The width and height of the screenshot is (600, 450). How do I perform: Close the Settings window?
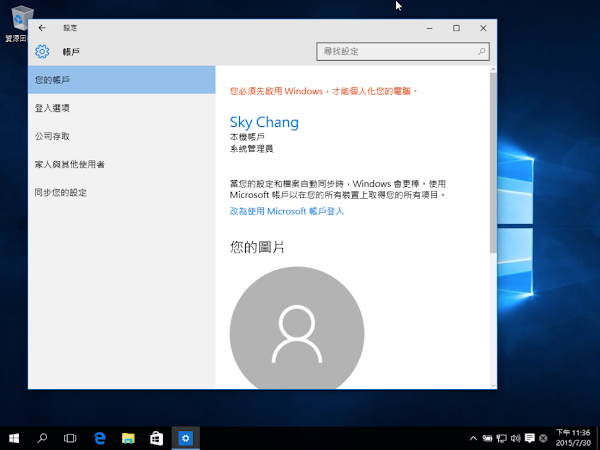(483, 28)
